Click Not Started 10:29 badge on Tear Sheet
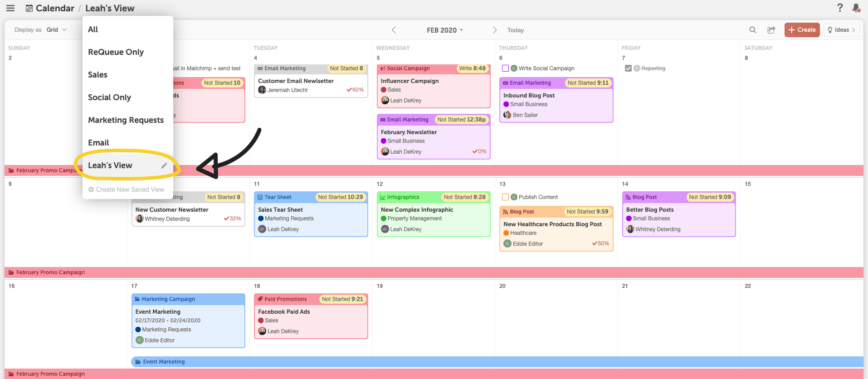 click(x=340, y=197)
